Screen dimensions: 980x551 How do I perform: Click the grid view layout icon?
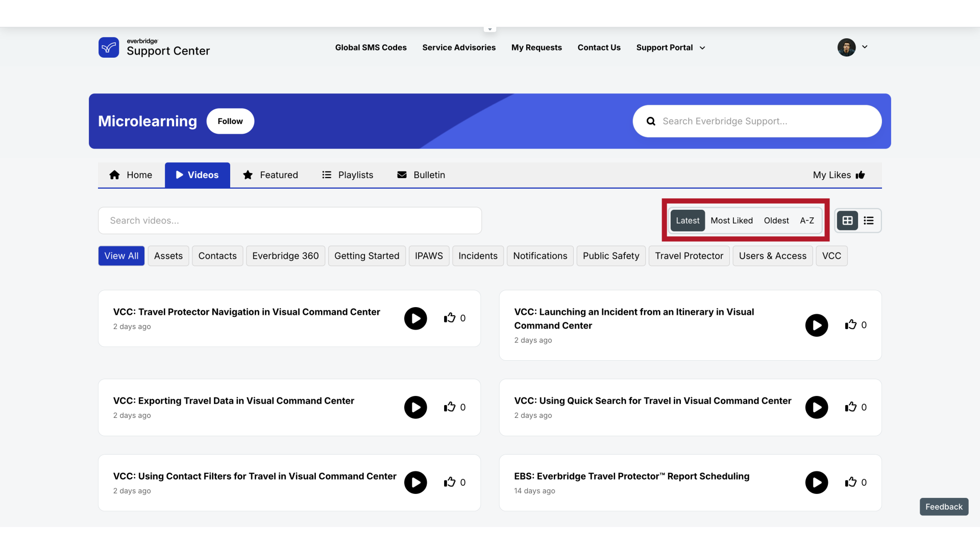(847, 220)
